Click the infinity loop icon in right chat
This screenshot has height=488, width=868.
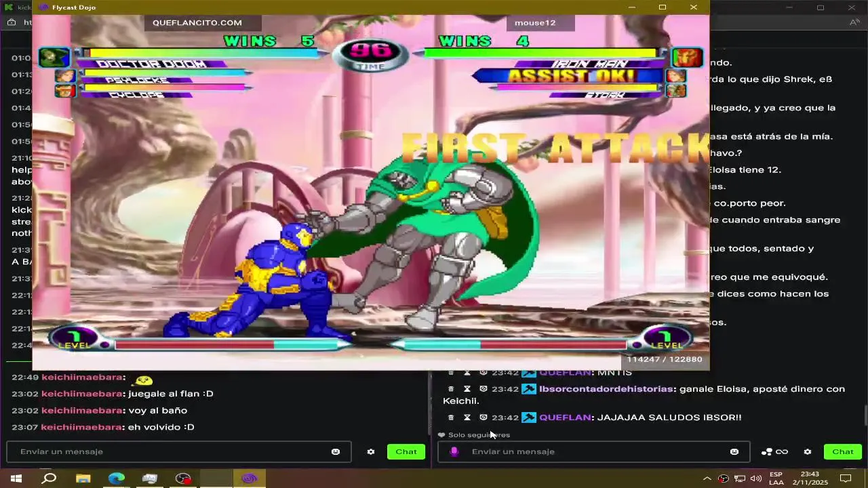click(x=782, y=451)
